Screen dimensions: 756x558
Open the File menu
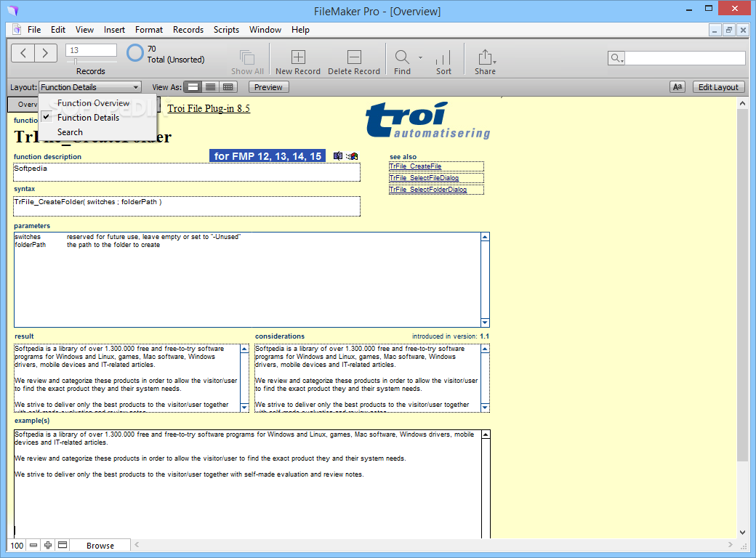coord(34,30)
